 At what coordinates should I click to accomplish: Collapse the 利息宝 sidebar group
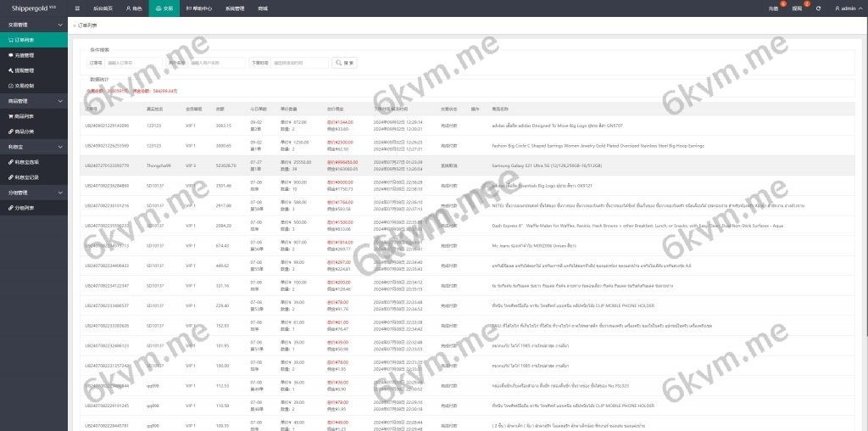click(34, 147)
